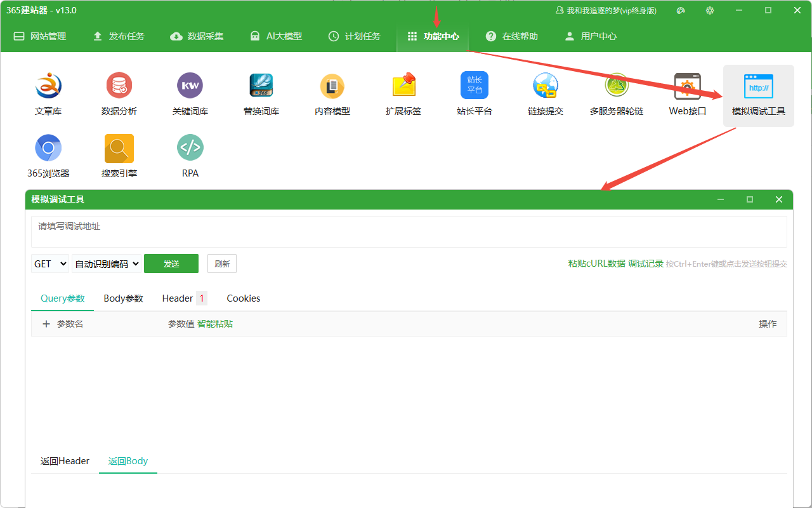Open the 替换词库 replacement library icon
The height and width of the screenshot is (508, 812).
tap(261, 94)
